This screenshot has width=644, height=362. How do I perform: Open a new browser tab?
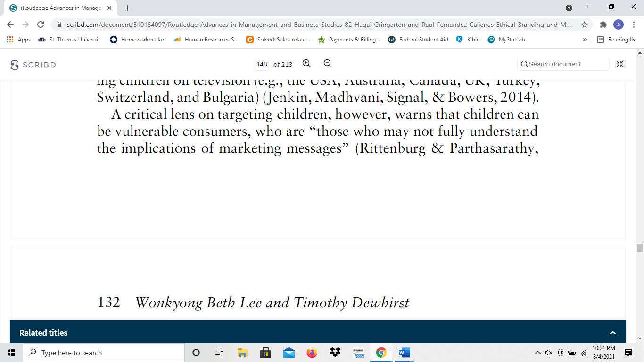pyautogui.click(x=127, y=8)
